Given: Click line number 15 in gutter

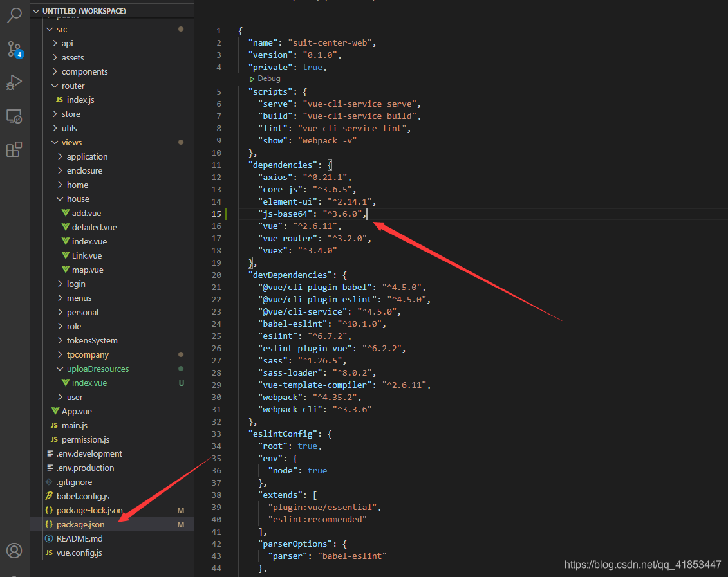Looking at the screenshot, I should (x=216, y=214).
